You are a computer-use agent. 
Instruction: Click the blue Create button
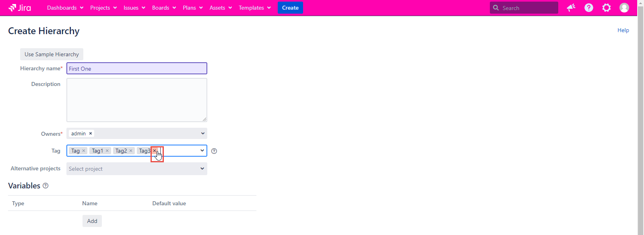(290, 8)
